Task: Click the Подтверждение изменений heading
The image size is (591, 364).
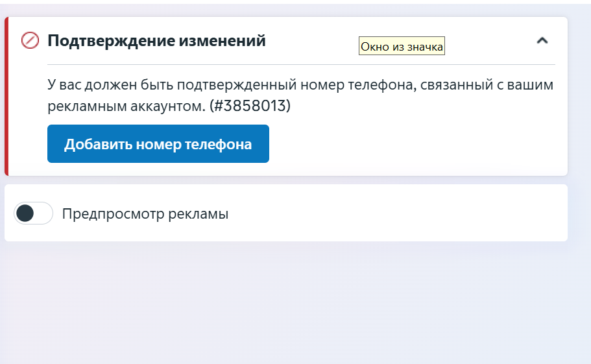Action: tap(156, 41)
